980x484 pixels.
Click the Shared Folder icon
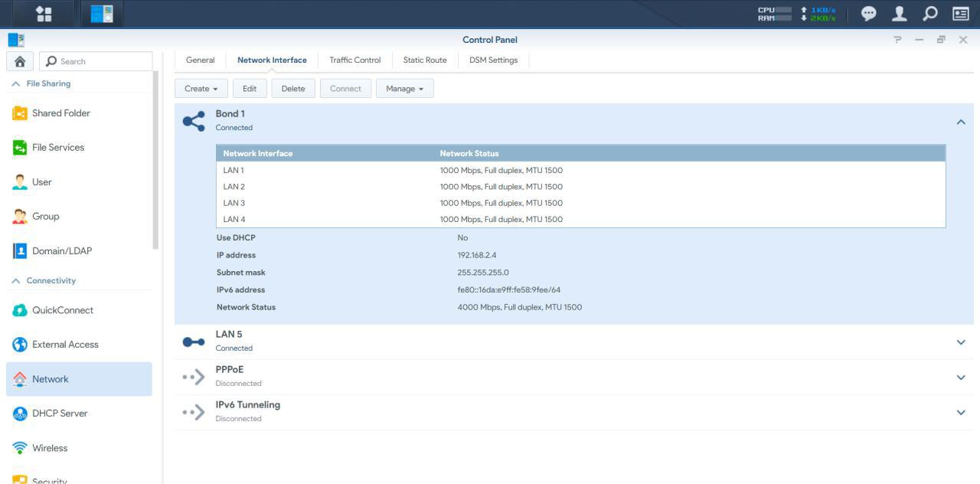tap(20, 113)
